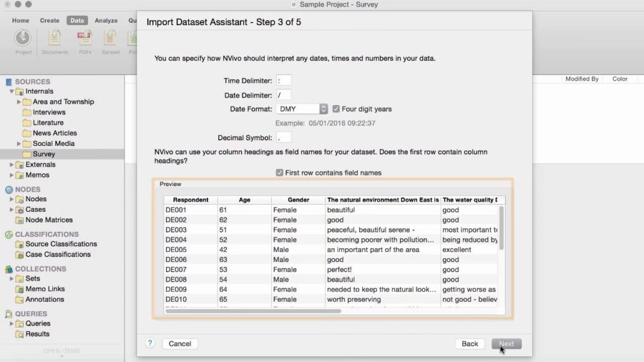This screenshot has width=644, height=362.
Task: Expand the Social Media folder
Action: (x=19, y=144)
